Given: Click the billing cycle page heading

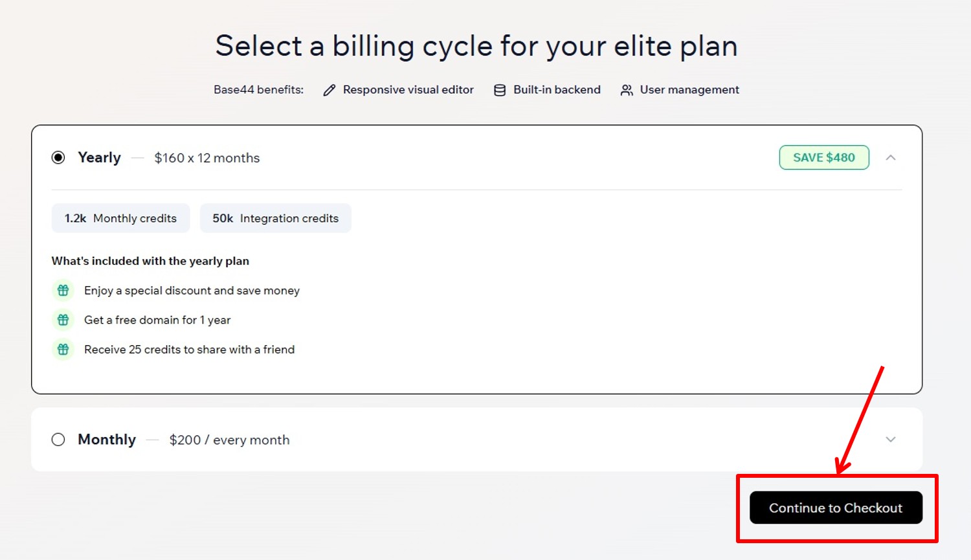Looking at the screenshot, I should coord(476,47).
